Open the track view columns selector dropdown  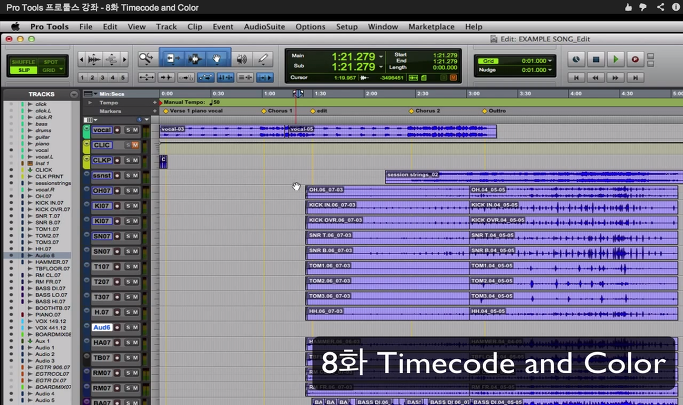point(90,120)
